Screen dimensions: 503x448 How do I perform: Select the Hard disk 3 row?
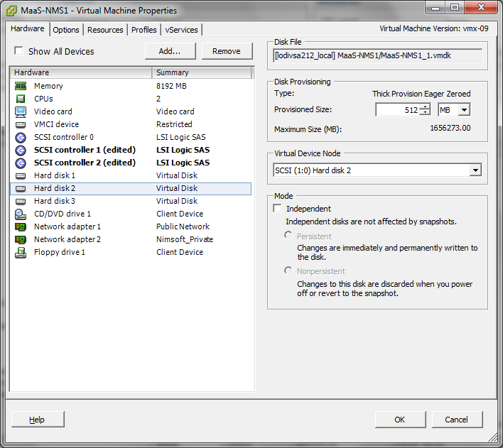pos(131,202)
